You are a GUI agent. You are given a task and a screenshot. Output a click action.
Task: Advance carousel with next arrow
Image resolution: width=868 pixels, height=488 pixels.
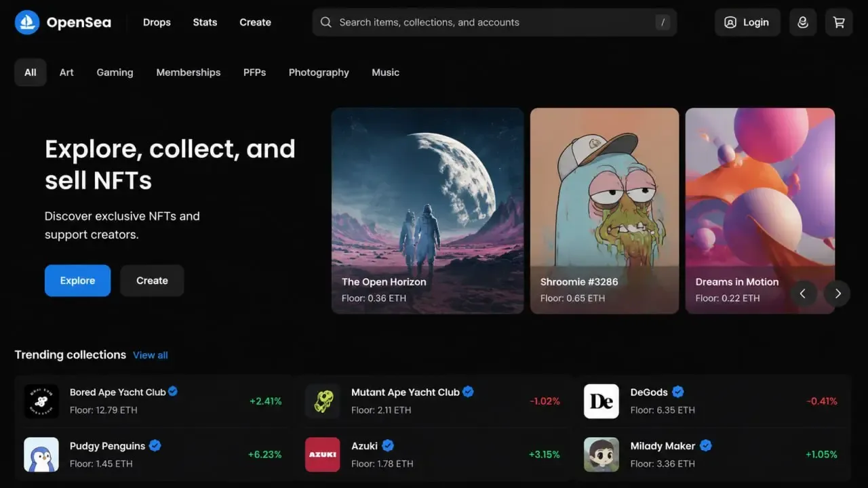tap(837, 293)
